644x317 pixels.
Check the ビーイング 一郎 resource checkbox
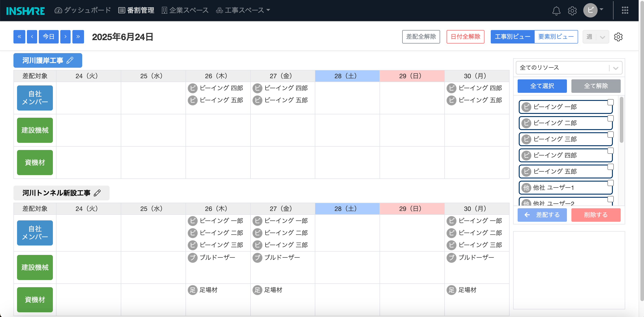click(x=610, y=102)
